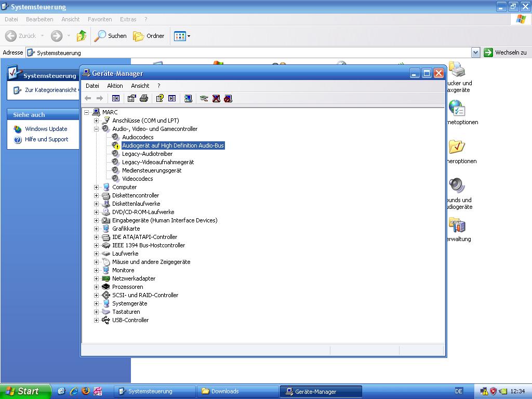Select Mäuse und andere Zeigegeräte
532x399 pixels.
point(151,262)
